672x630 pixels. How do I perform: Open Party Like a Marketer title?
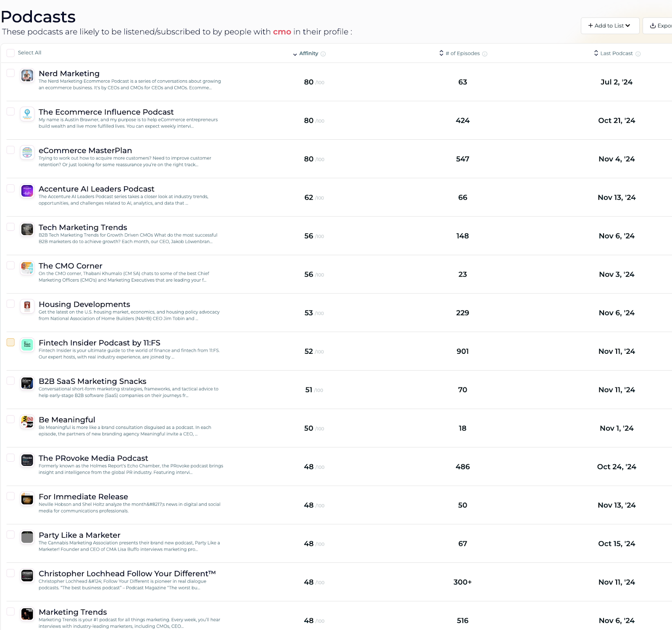[x=79, y=535]
